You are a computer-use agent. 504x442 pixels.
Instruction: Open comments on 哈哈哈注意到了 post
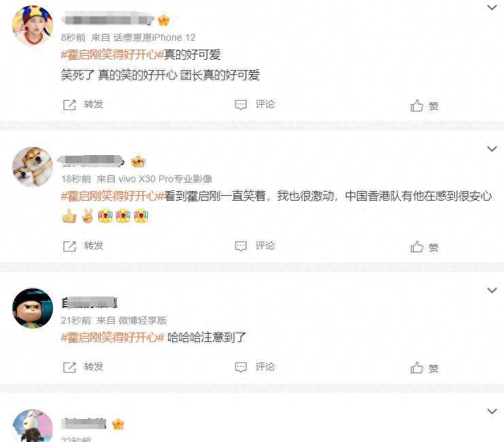[254, 367]
